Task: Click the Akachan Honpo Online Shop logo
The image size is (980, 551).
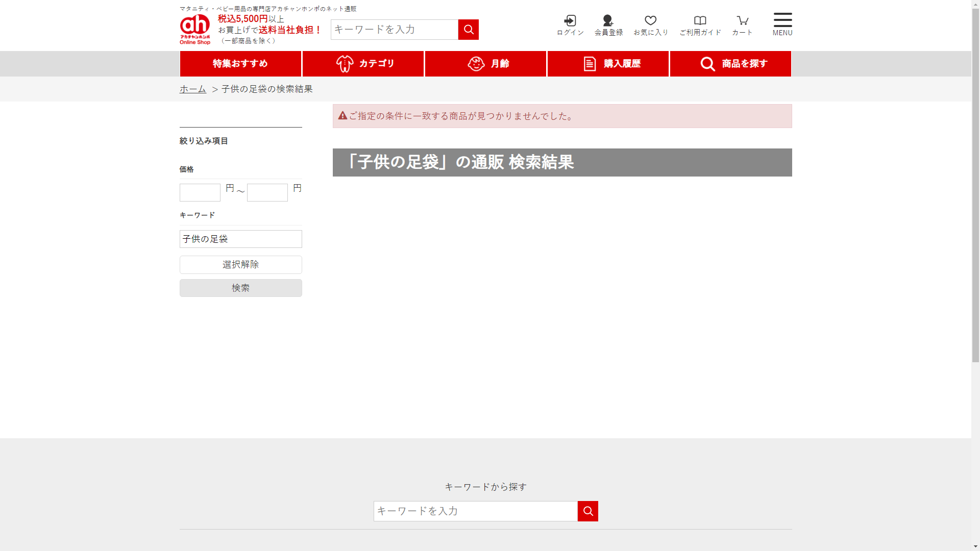Action: pyautogui.click(x=195, y=29)
